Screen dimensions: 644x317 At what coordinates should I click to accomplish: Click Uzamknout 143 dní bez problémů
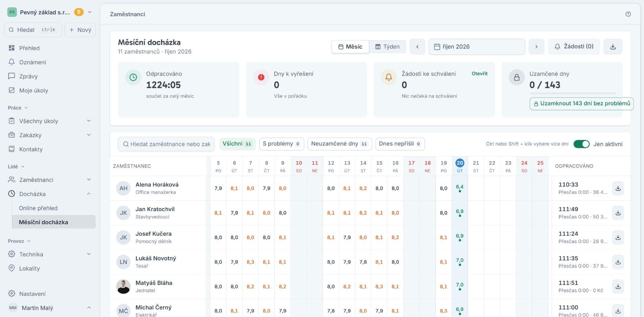tap(582, 104)
